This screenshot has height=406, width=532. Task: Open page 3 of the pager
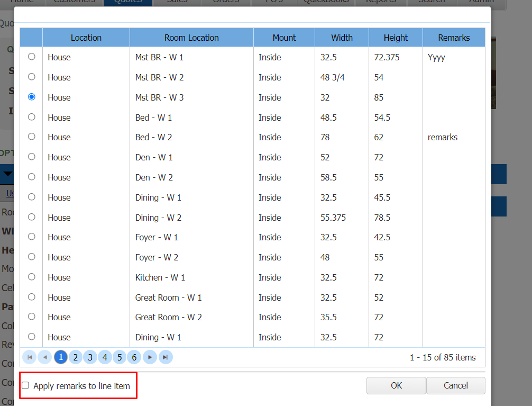tap(90, 357)
